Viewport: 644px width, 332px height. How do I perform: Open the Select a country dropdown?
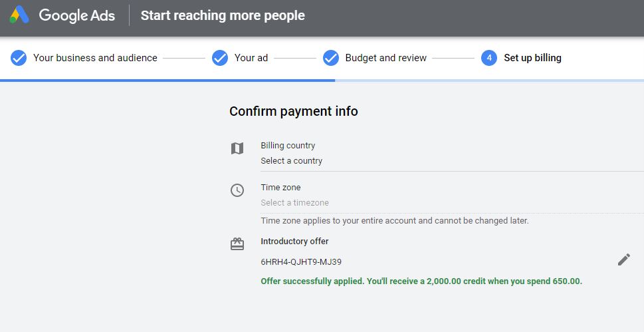tap(452, 161)
